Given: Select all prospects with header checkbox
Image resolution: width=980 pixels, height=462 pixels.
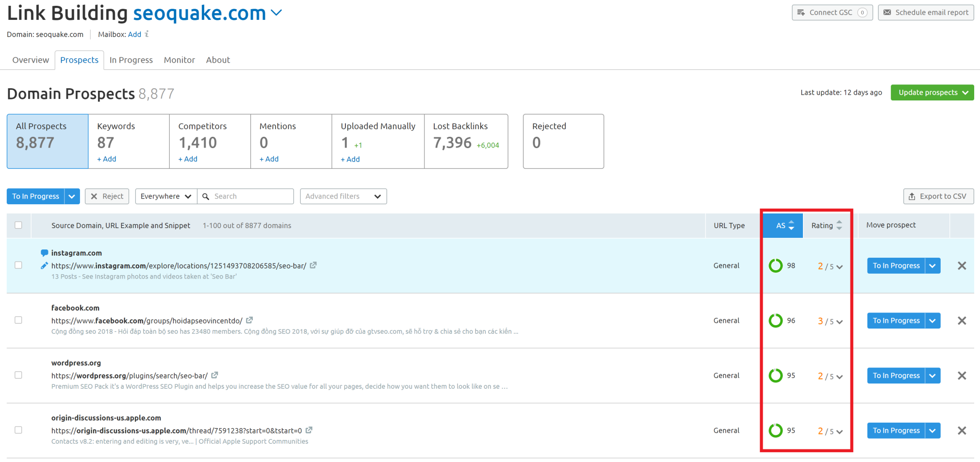Looking at the screenshot, I should click(18, 225).
